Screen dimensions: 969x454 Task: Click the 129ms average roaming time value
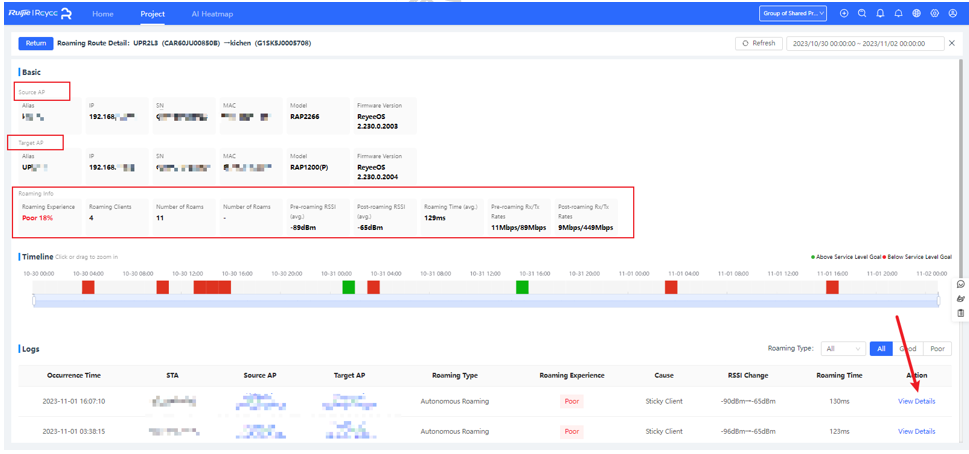pyautogui.click(x=435, y=218)
